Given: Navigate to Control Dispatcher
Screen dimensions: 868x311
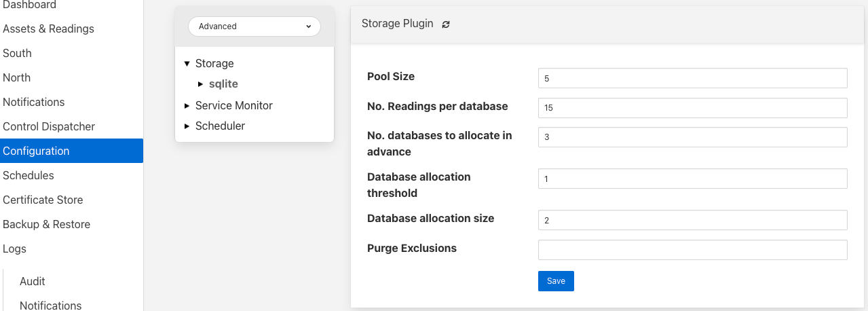Looking at the screenshot, I should [49, 126].
